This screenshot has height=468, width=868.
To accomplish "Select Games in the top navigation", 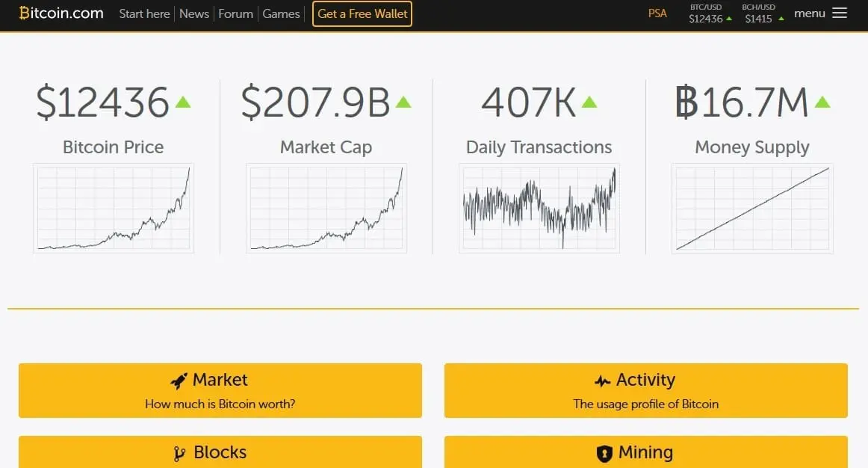I will click(x=281, y=14).
